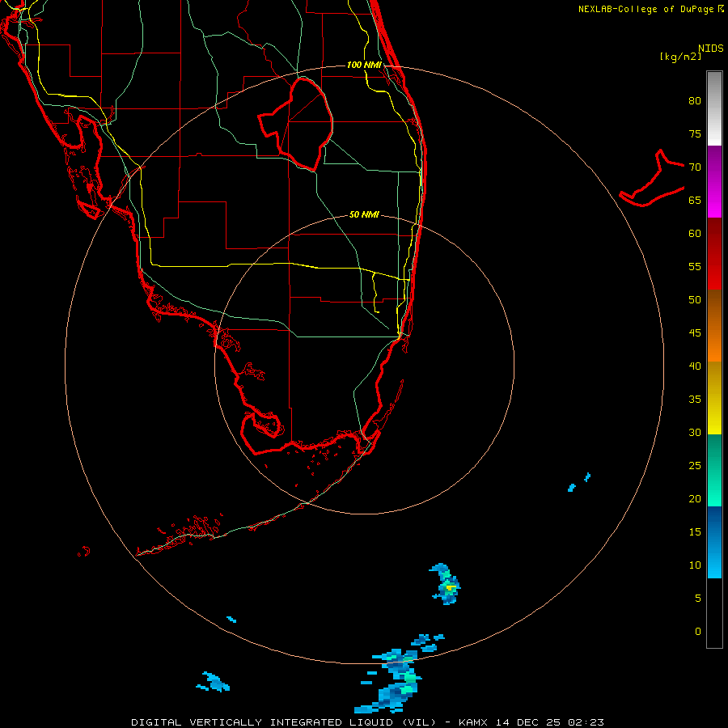Click the 65 value on the color scale

695,200
